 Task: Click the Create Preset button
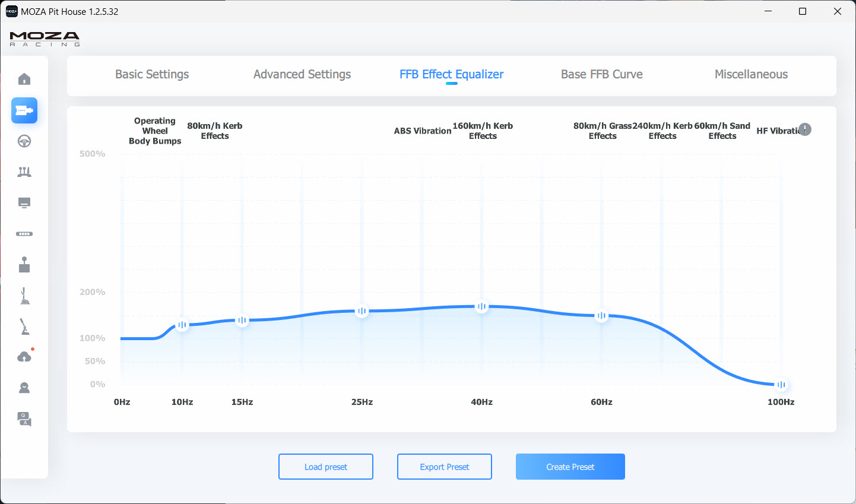(x=570, y=467)
